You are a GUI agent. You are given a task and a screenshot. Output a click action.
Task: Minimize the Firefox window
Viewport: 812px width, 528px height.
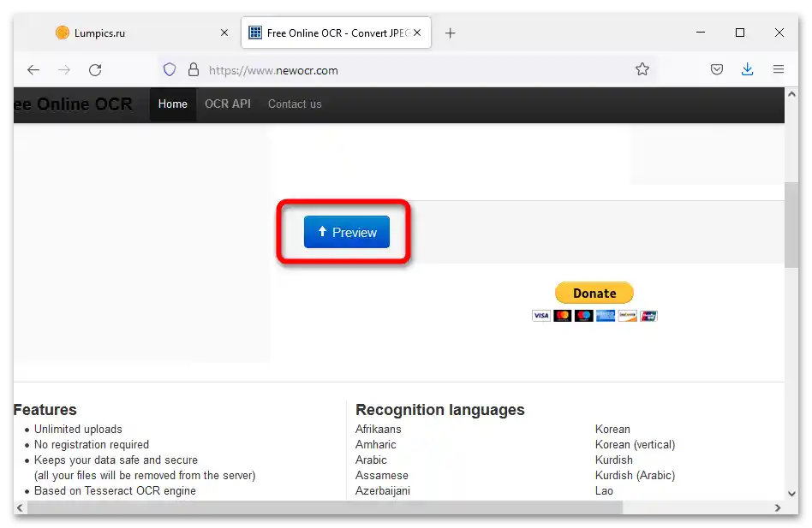(x=701, y=33)
